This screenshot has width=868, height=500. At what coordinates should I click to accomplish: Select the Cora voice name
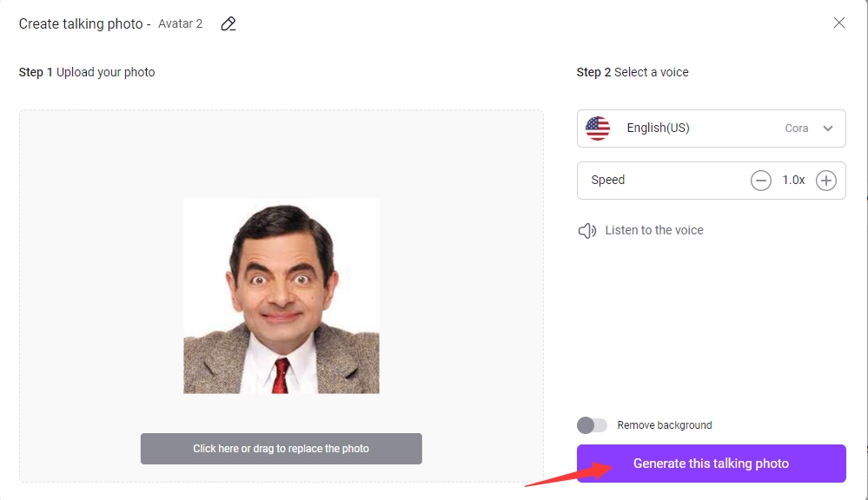[796, 128]
